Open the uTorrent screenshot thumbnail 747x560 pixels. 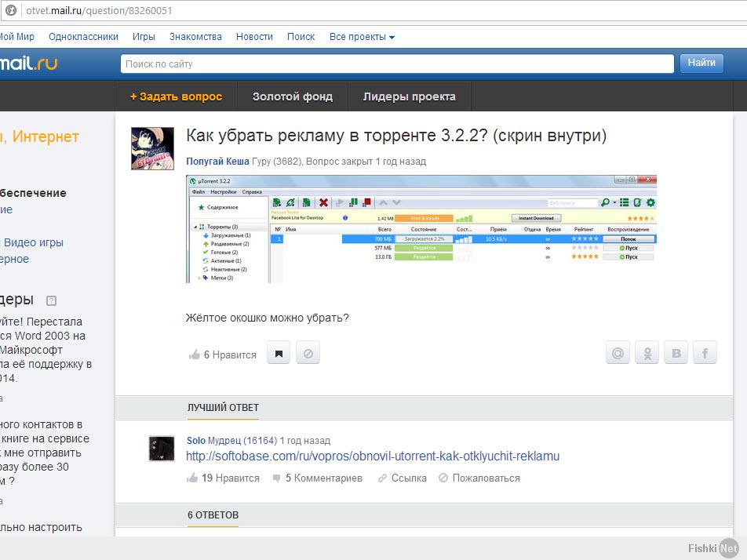click(421, 229)
